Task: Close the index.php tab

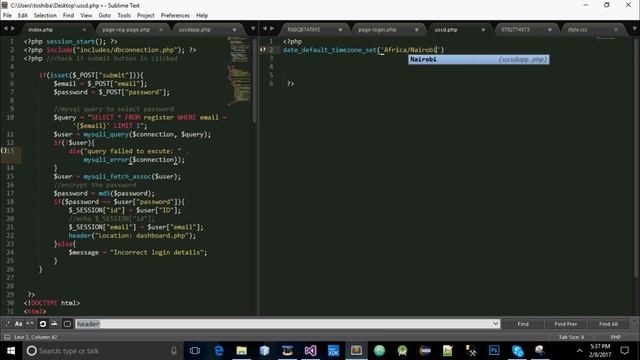Action: [84, 29]
